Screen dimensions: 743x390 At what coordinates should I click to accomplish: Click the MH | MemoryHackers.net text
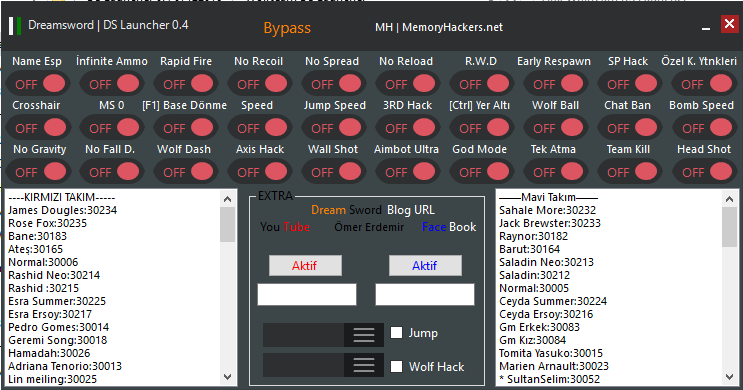(x=439, y=27)
